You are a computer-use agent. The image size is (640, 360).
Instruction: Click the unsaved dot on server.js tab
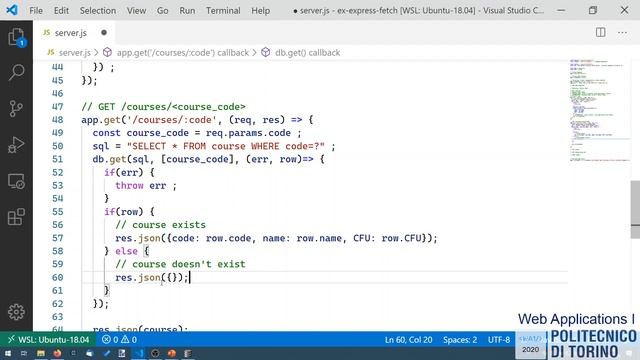(x=104, y=32)
